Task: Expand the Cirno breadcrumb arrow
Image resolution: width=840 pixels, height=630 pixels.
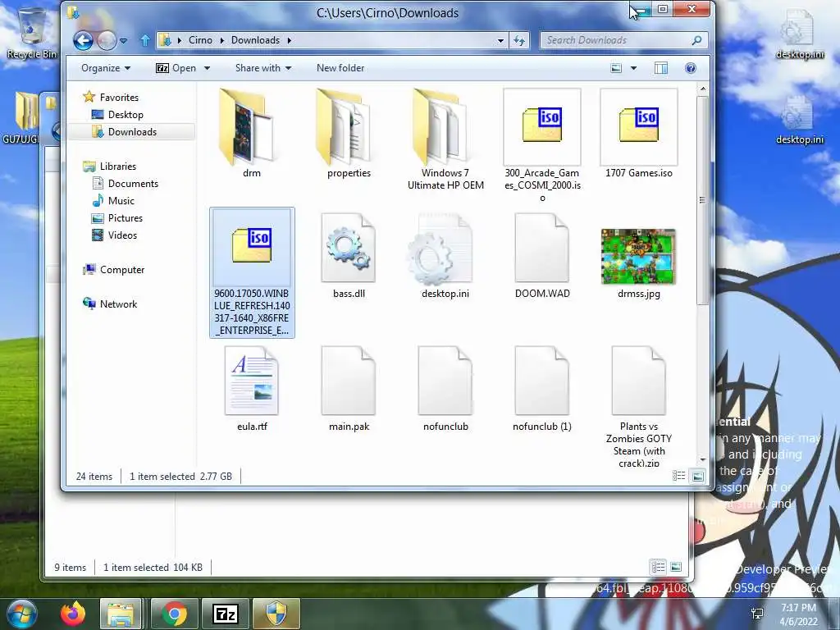Action: tap(221, 40)
